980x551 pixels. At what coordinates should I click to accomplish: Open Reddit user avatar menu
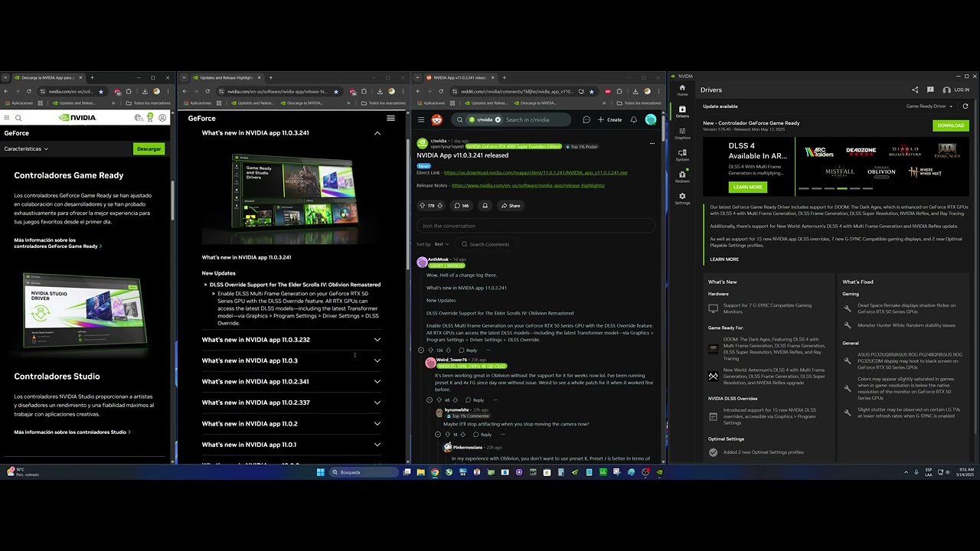651,119
